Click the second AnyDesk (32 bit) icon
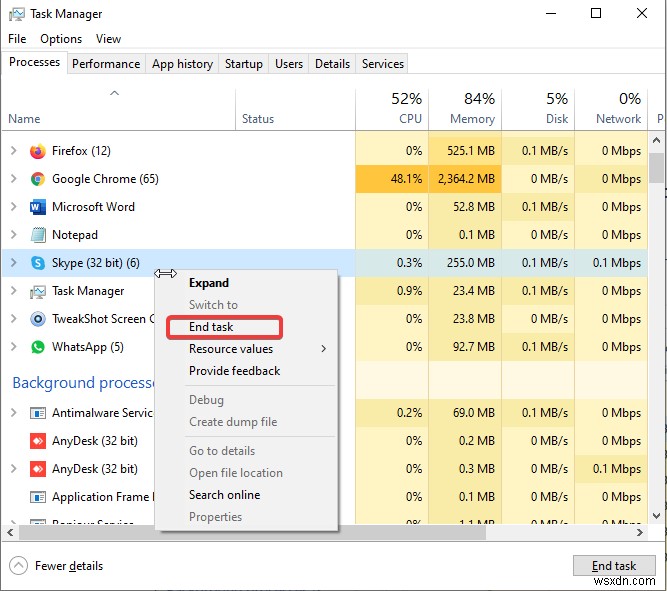The width and height of the screenshot is (667, 591). [x=37, y=469]
